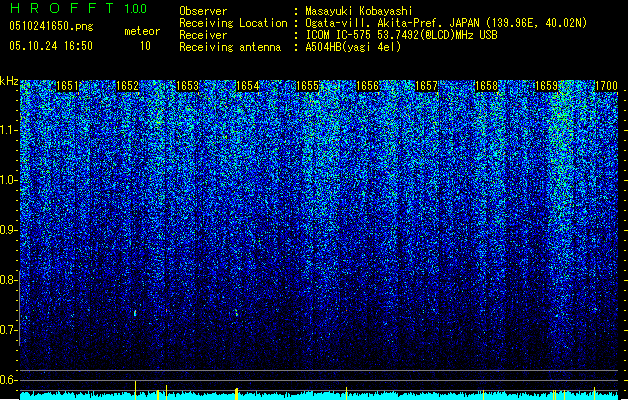
Task: Click the yellow spike below 1654
Action: point(236,393)
